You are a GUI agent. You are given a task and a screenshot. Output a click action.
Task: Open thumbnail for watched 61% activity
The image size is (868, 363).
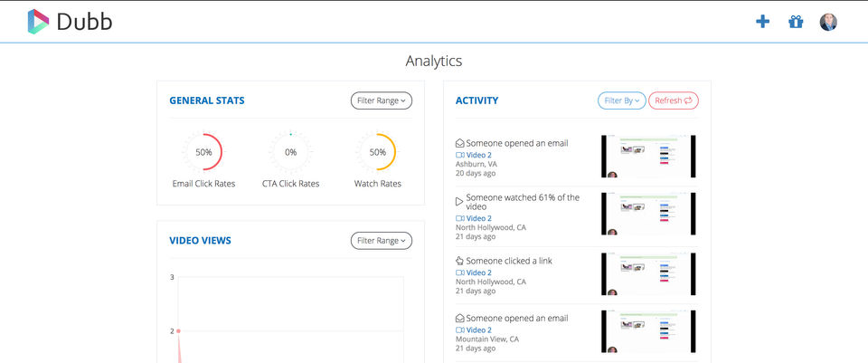pyautogui.click(x=648, y=214)
